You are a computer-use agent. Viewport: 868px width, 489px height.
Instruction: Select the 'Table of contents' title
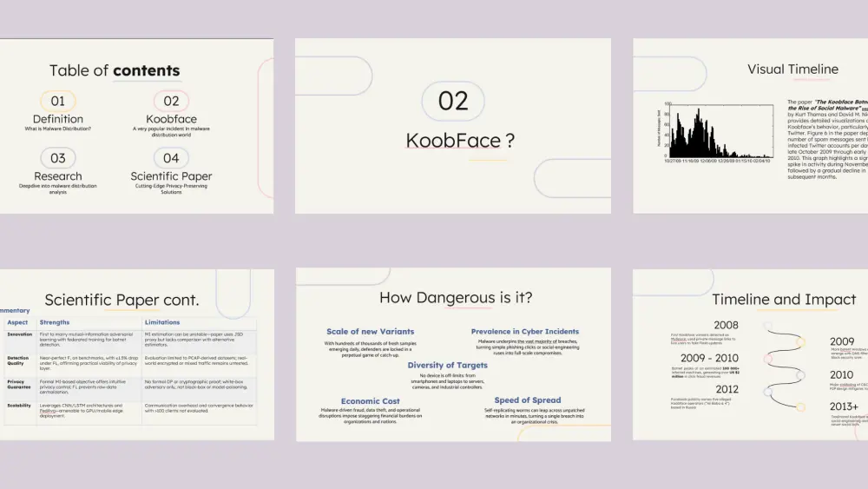coord(115,70)
